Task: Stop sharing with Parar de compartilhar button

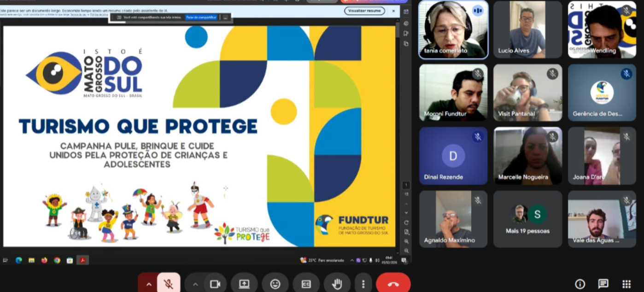Action: tap(201, 18)
